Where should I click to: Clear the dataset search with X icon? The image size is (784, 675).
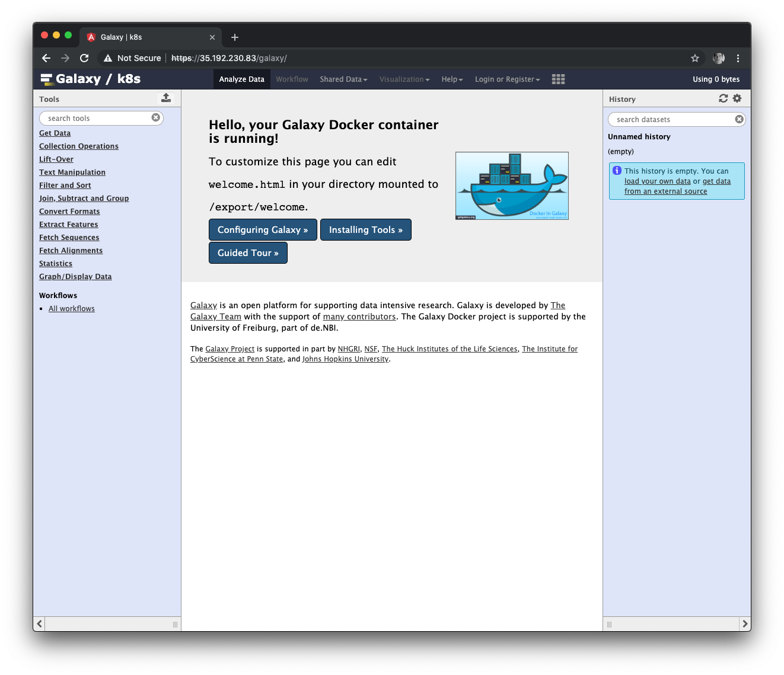[739, 119]
